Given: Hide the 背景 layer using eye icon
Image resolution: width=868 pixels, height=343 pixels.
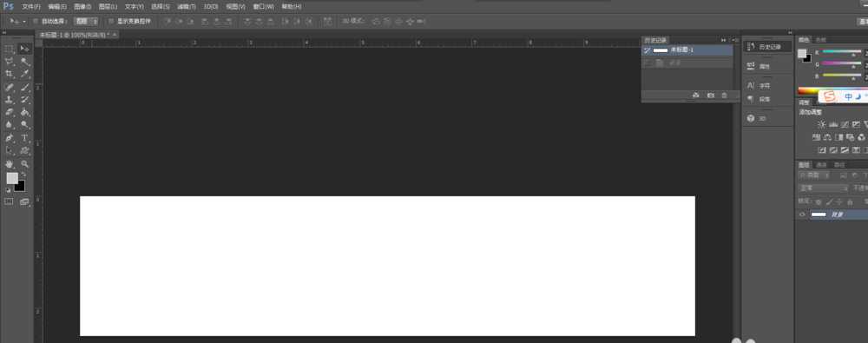Looking at the screenshot, I should pyautogui.click(x=802, y=214).
